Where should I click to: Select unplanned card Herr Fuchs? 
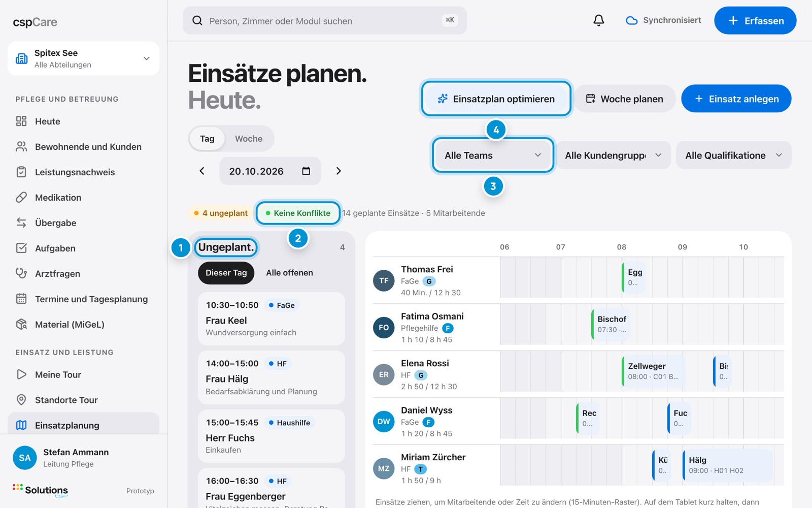pos(272,436)
